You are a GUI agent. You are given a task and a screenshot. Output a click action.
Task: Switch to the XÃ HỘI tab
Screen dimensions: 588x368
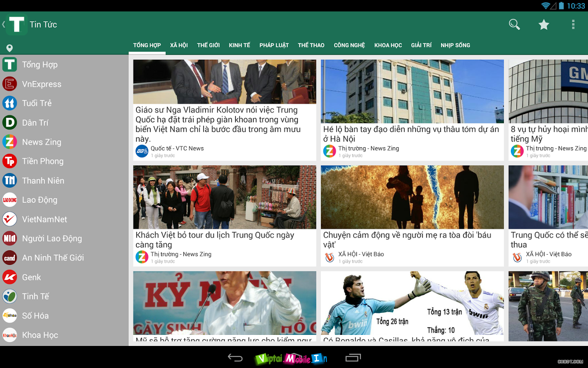179,45
